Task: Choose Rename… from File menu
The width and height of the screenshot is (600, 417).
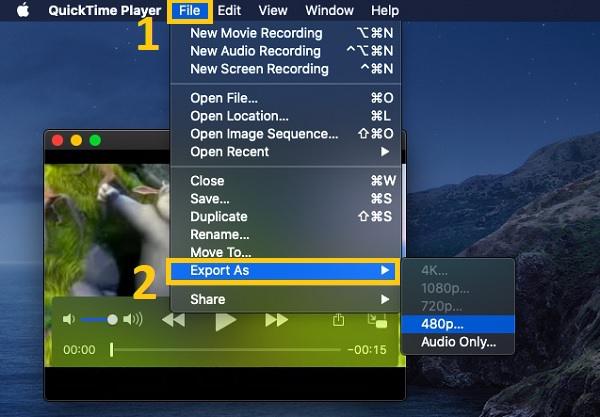Action: pyautogui.click(x=285, y=235)
